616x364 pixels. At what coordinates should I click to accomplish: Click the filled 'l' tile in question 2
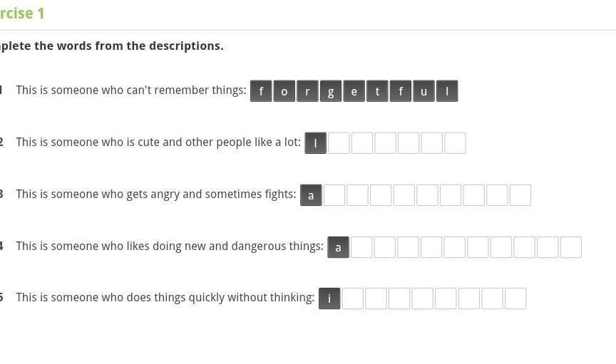[315, 143]
